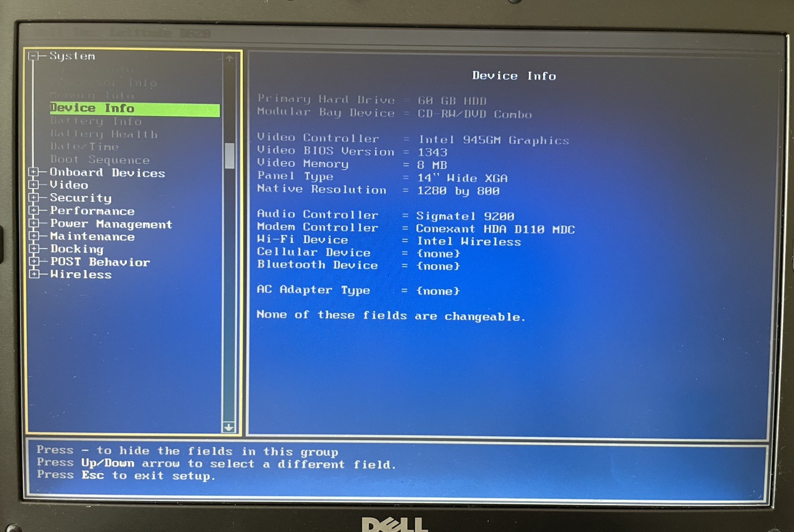Screen dimensions: 794x532
Task: Expand the Maintenance group plus box
Action: tap(34, 236)
